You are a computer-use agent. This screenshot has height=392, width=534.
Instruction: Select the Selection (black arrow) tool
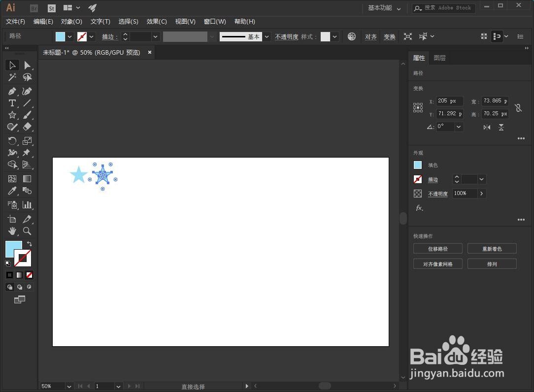pyautogui.click(x=12, y=65)
